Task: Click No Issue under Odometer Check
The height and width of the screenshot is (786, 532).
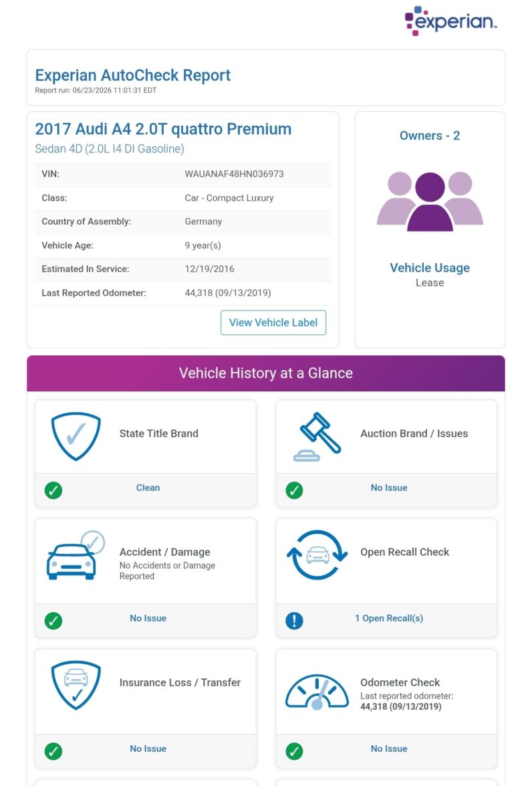Action: [389, 749]
